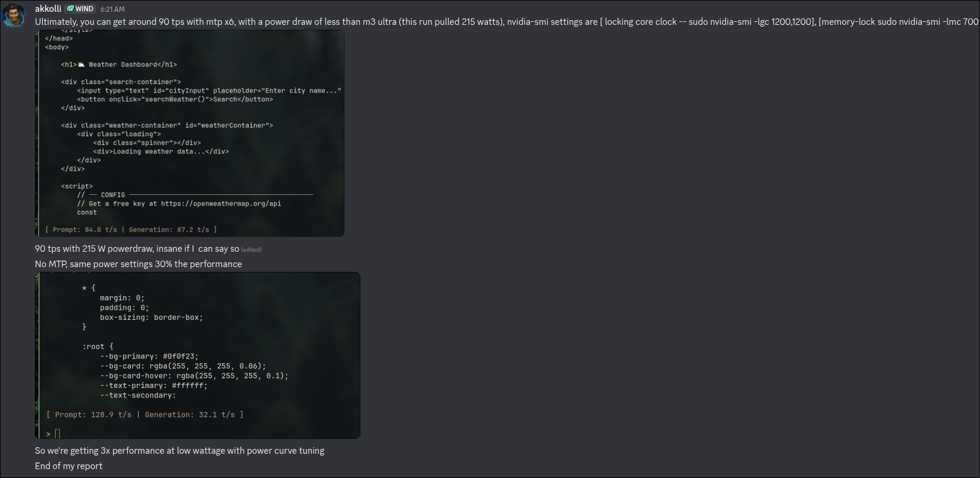
Task: Click the nvidia-smi -lgc command text
Action: [752, 22]
